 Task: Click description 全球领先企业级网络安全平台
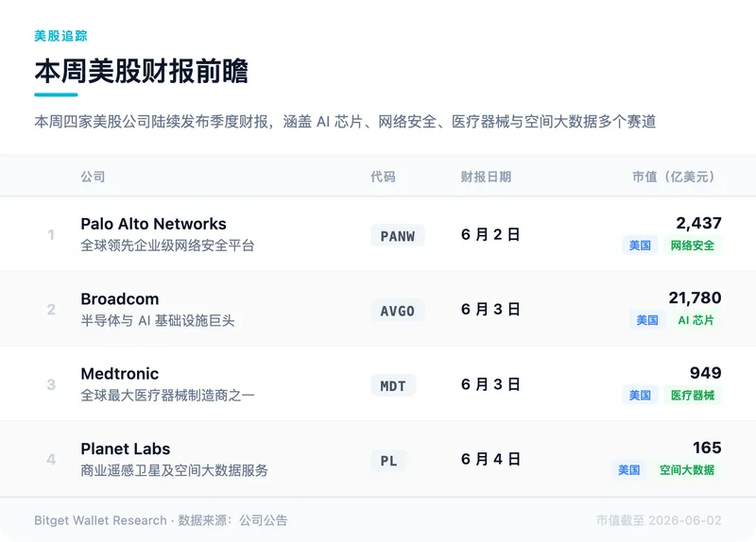[167, 246]
